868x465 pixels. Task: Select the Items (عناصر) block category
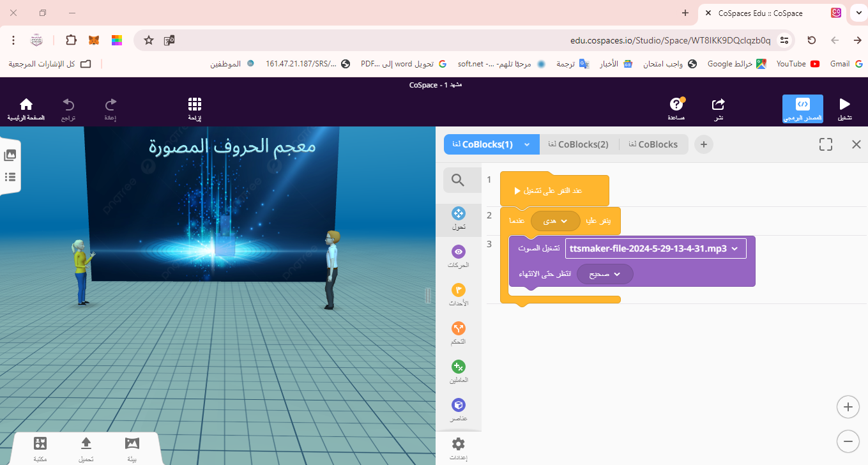(x=459, y=409)
